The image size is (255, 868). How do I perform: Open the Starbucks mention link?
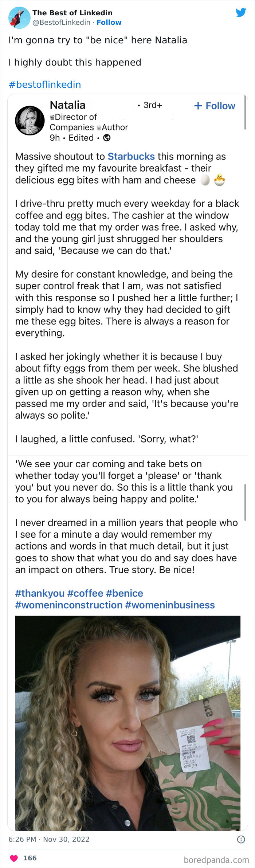pyautogui.click(x=132, y=156)
